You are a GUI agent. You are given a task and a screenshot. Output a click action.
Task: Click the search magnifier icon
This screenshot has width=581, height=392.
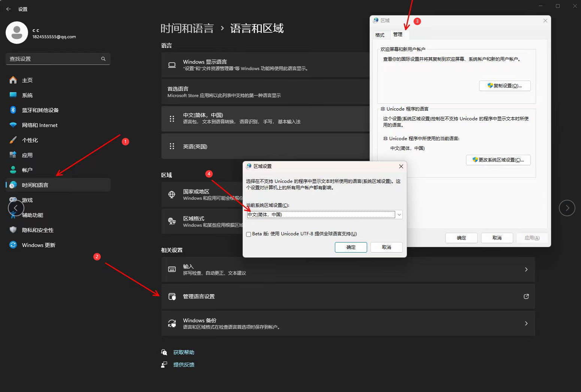tap(103, 59)
